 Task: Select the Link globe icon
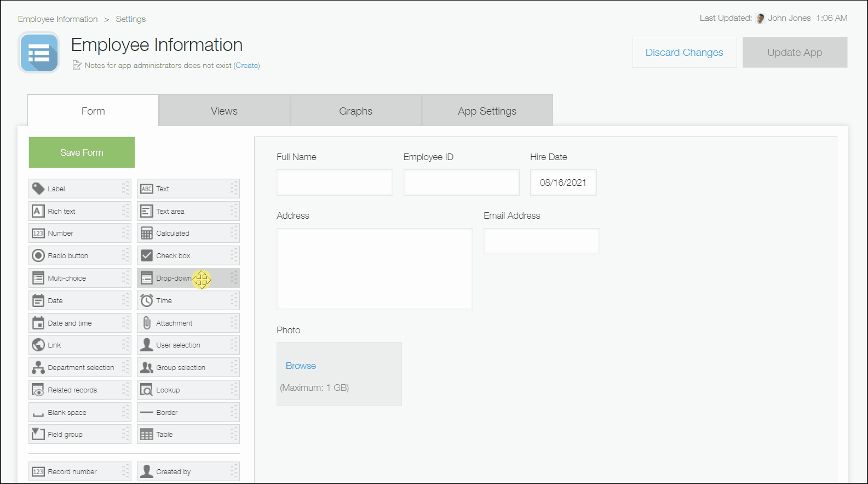tap(38, 345)
